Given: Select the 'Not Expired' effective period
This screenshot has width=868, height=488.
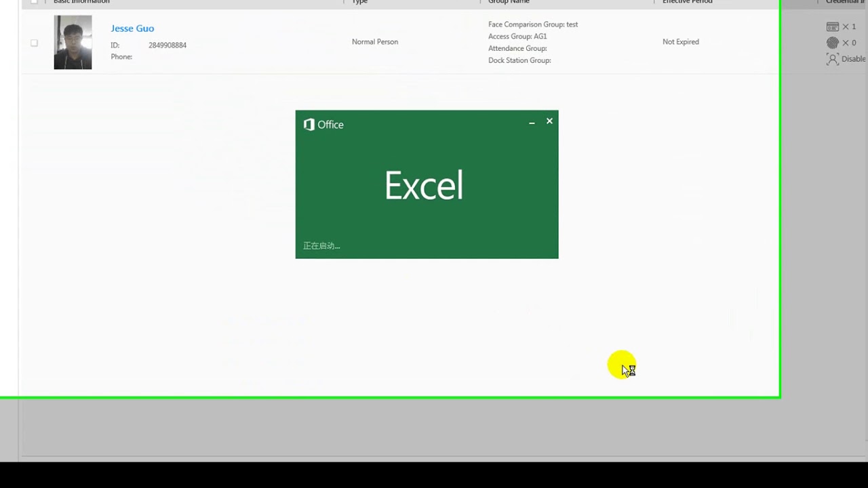Looking at the screenshot, I should click(681, 42).
